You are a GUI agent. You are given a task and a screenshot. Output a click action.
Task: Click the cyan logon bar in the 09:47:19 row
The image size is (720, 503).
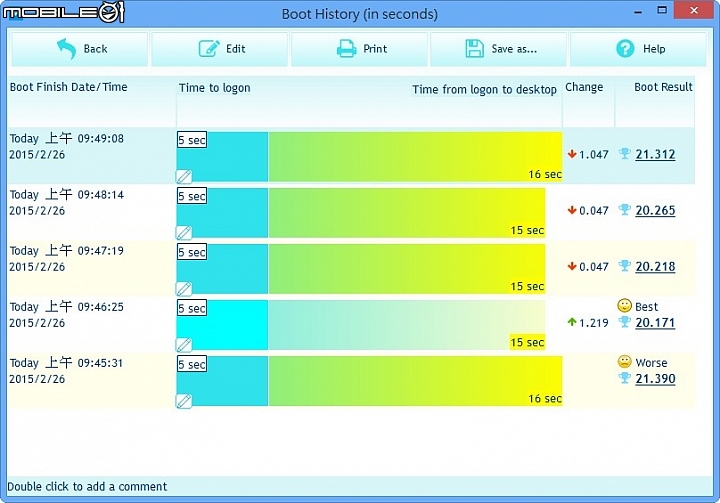(x=222, y=269)
